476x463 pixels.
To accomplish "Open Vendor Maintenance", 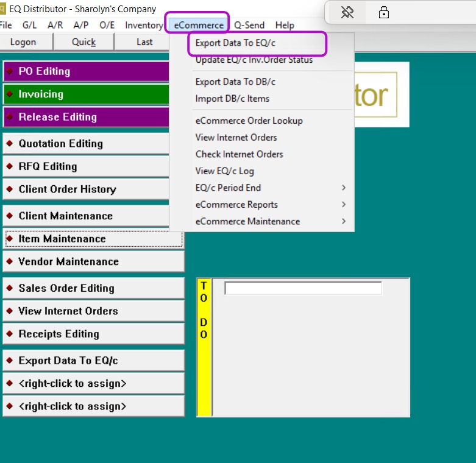I will tap(94, 261).
